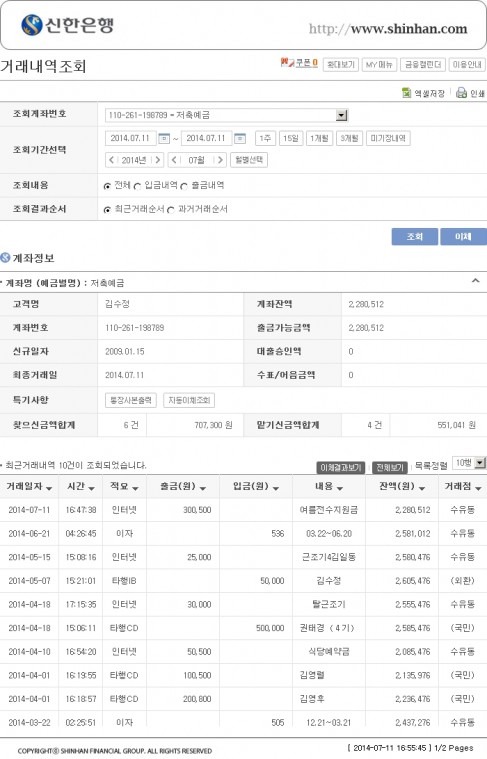Click the 통장사본출력 button
Viewport: 487px width, 759px height.
point(131,400)
